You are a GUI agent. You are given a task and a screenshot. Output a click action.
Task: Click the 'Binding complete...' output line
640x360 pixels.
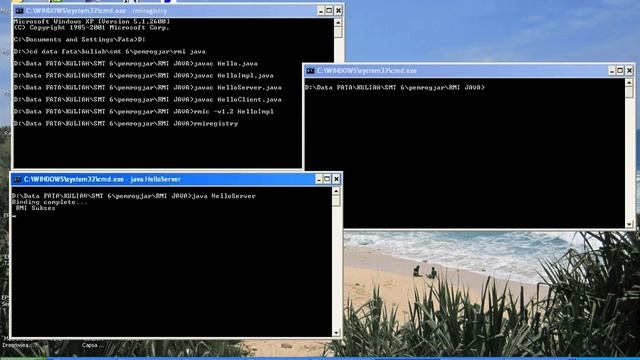click(x=49, y=202)
